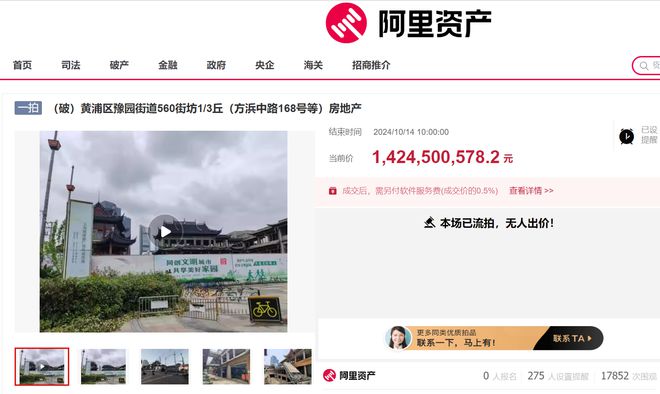The height and width of the screenshot is (394, 660).
Task: Click the customer service avatar
Action: (x=398, y=338)
